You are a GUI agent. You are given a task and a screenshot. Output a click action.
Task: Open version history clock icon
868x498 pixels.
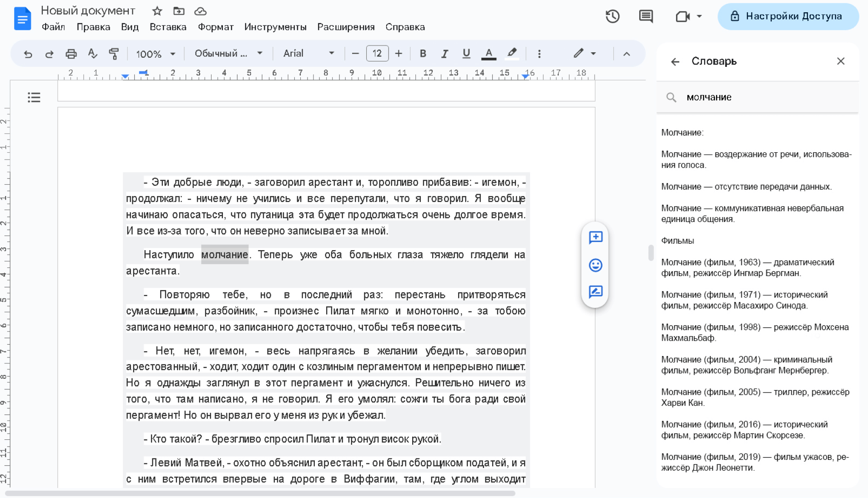pos(612,16)
